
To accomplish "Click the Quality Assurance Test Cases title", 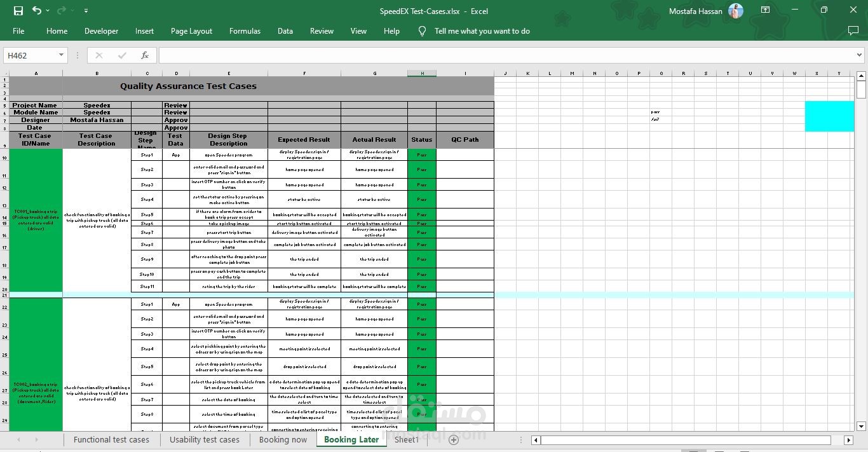I will point(188,86).
